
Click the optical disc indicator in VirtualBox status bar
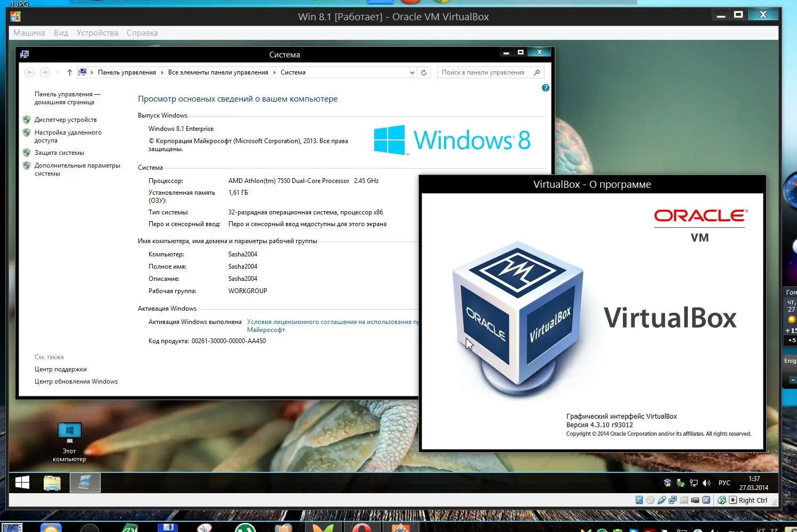click(x=650, y=500)
